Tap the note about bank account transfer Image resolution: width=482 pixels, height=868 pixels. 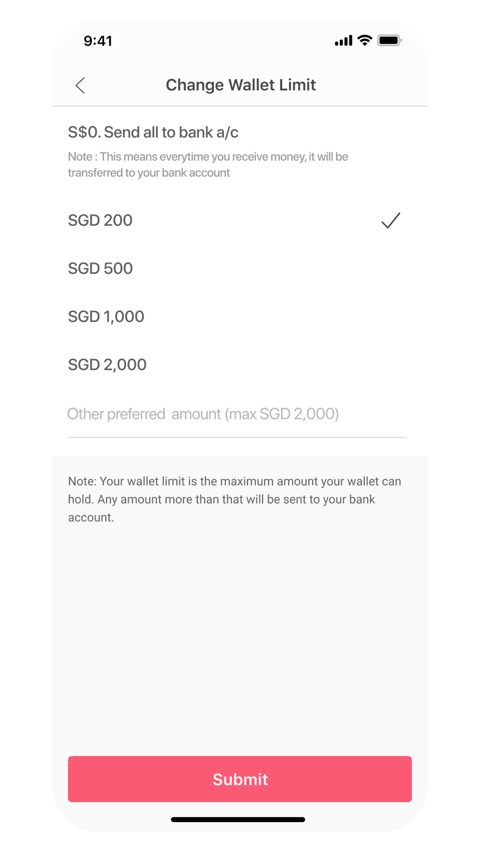208,164
